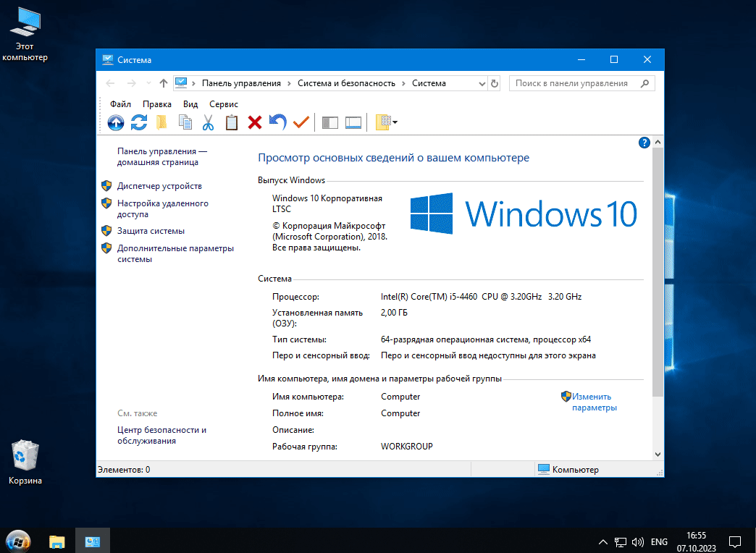Click the Система window title icon
Screen dimensions: 756x553
click(x=107, y=60)
